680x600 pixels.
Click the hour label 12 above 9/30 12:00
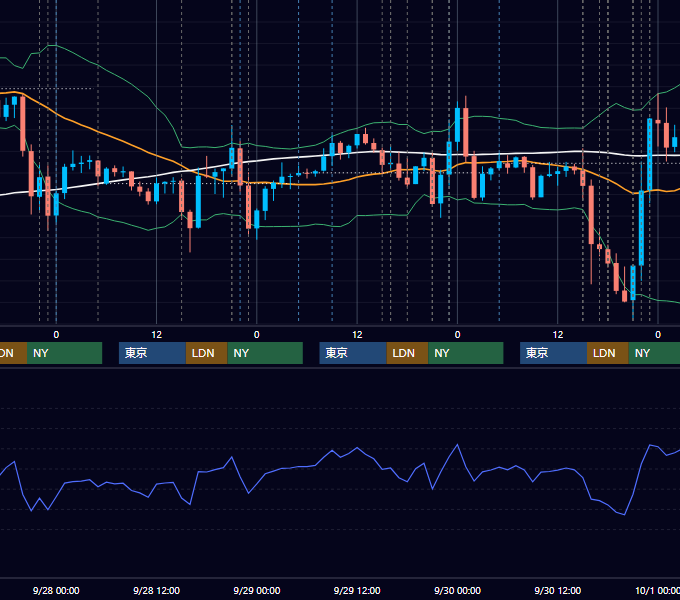point(558,335)
